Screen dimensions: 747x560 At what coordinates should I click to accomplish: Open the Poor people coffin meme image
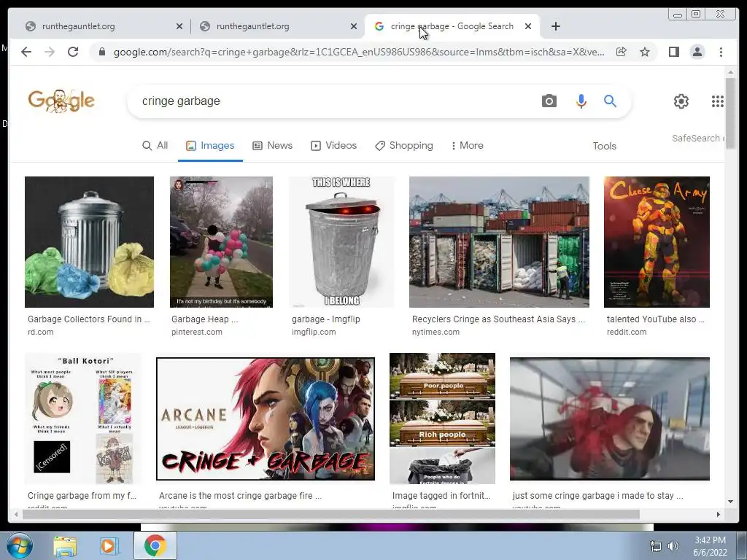442,419
